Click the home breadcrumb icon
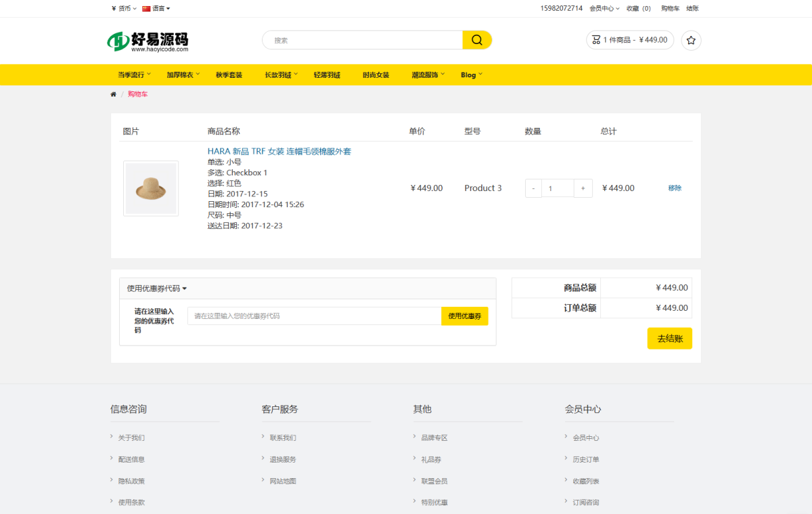The width and height of the screenshot is (812, 514). pyautogui.click(x=113, y=94)
